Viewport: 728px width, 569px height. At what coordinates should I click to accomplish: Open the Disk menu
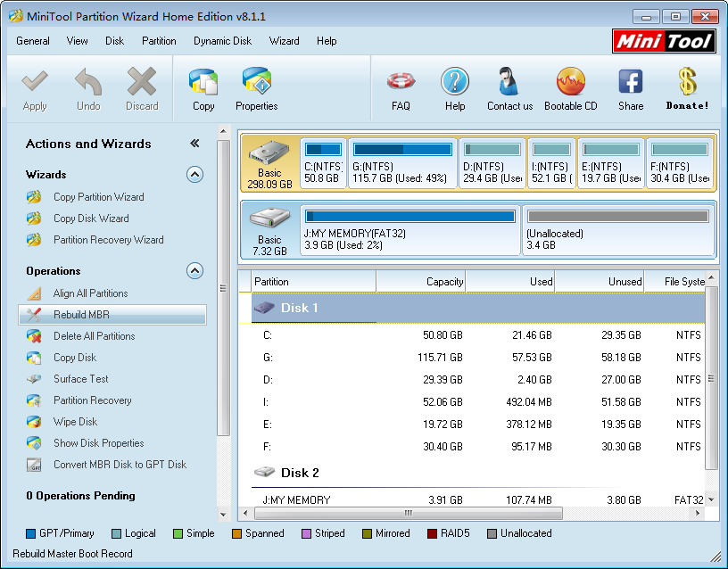click(x=115, y=41)
